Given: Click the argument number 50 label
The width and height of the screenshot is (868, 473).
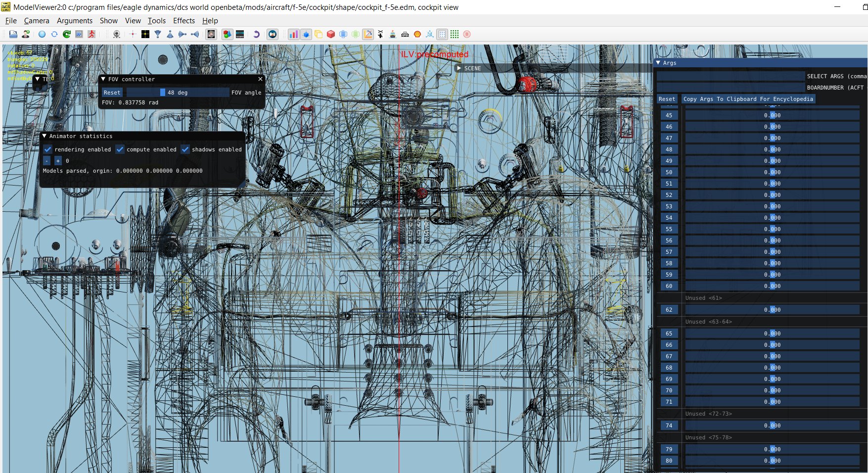Looking at the screenshot, I should [x=669, y=172].
